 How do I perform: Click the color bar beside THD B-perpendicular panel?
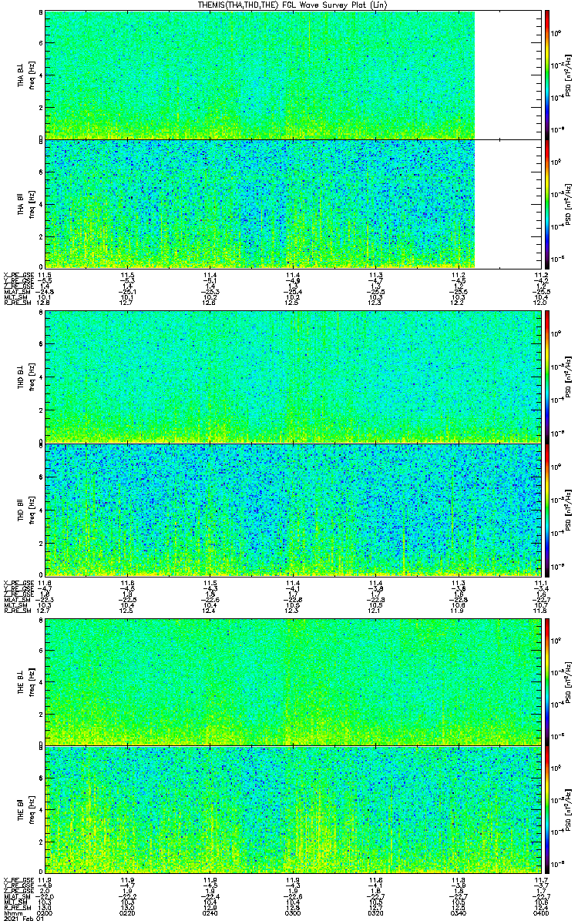click(546, 377)
